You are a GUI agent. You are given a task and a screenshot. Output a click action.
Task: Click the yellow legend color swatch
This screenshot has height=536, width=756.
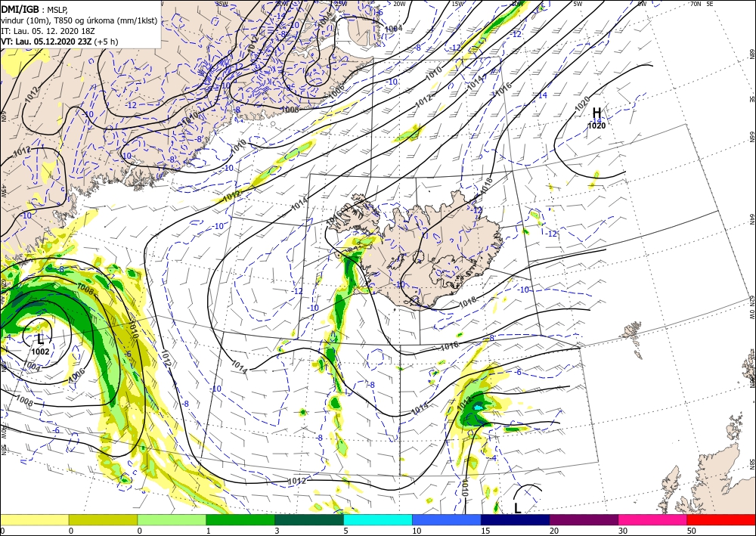point(34,519)
